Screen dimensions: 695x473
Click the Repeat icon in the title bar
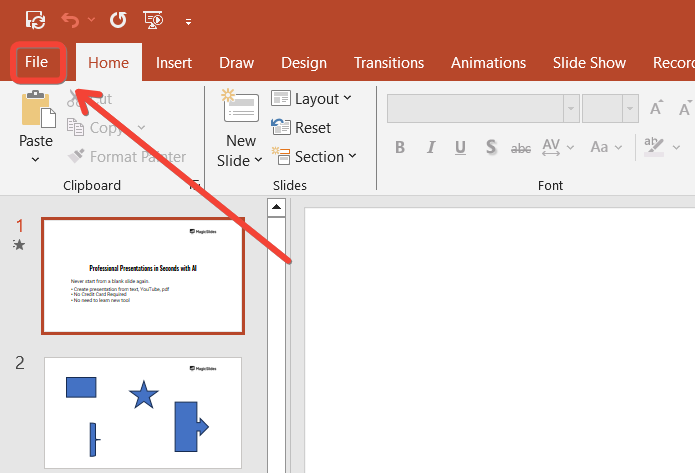(117, 19)
